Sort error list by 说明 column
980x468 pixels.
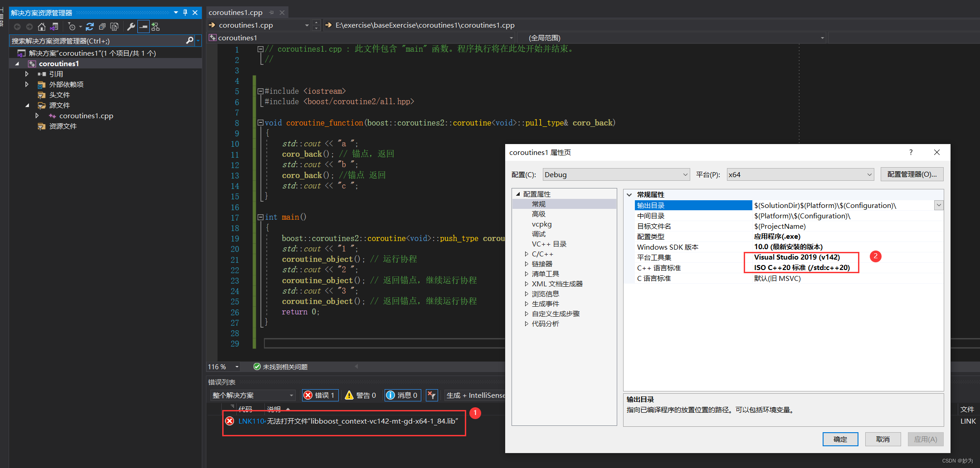tap(273, 409)
